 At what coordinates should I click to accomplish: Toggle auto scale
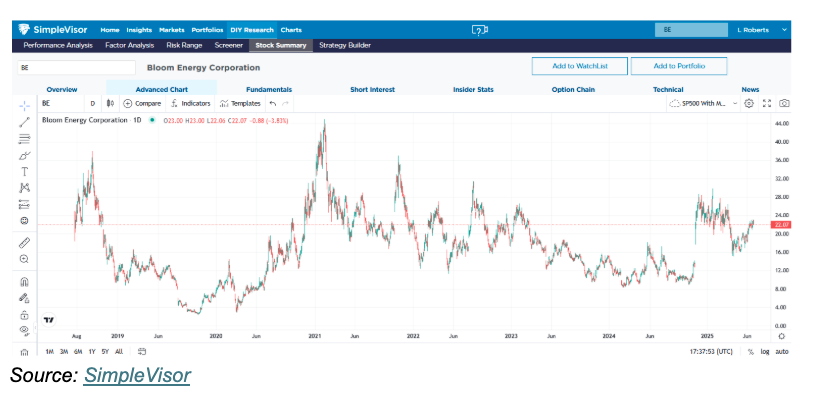[x=782, y=352]
